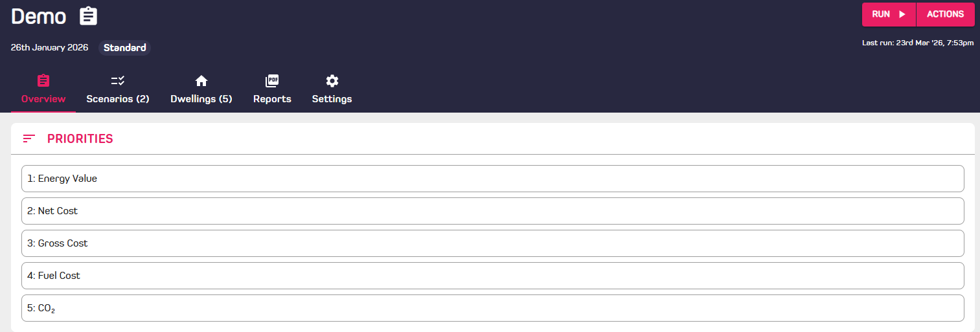Viewport: 980px width, 332px height.
Task: Click the Overview clipboard icon
Action: [43, 81]
